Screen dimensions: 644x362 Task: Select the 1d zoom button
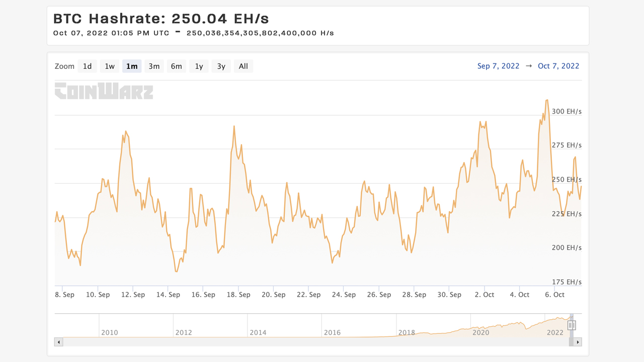click(87, 66)
